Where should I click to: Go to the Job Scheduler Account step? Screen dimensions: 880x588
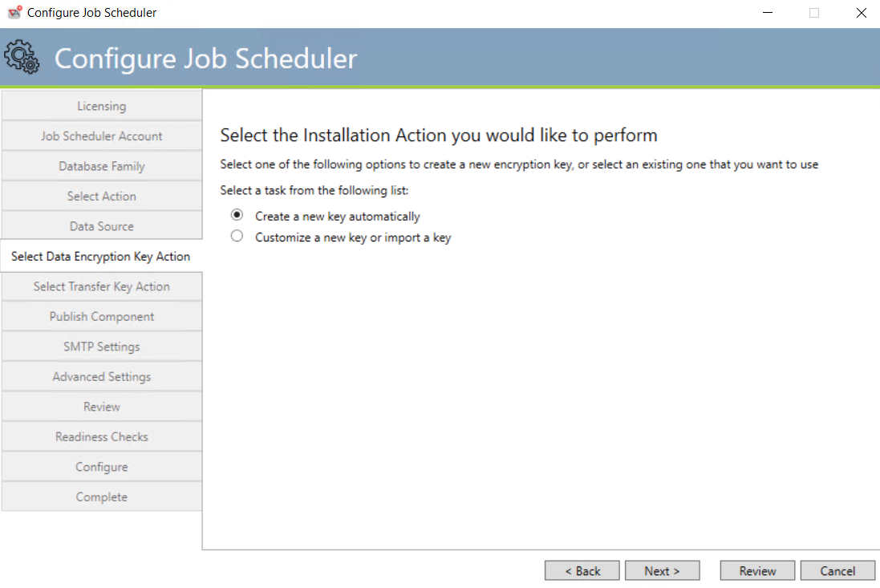coord(102,136)
